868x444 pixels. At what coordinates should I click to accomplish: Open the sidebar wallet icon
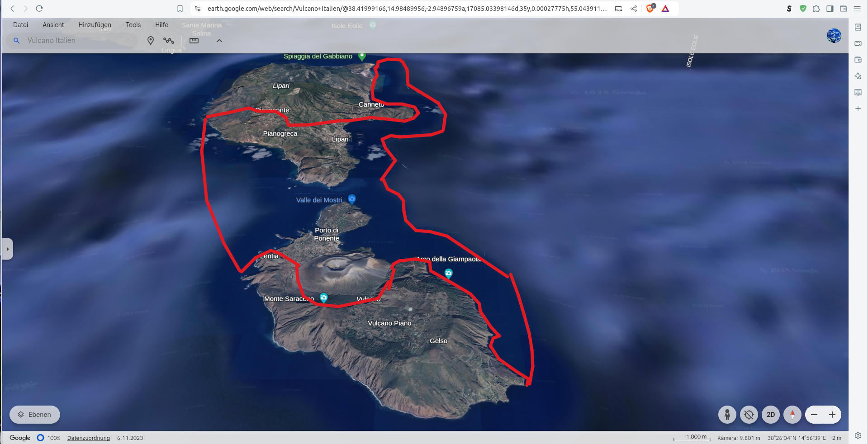858,60
